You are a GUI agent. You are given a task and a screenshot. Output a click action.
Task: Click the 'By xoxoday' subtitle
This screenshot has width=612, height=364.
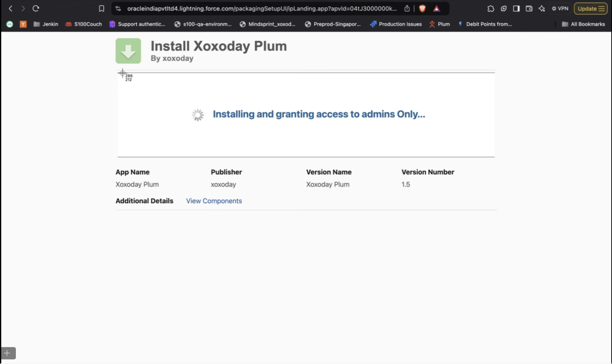click(172, 58)
